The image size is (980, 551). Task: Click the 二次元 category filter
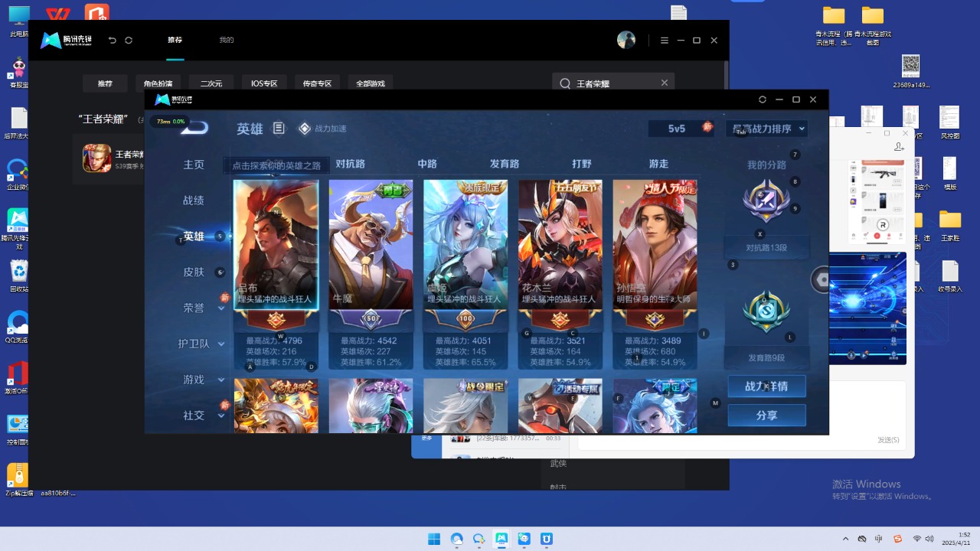211,83
